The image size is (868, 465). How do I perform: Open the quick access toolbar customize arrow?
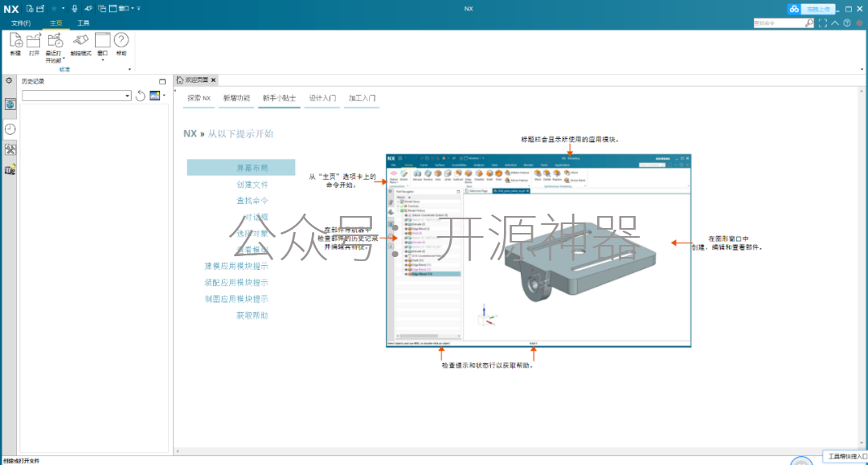click(139, 8)
